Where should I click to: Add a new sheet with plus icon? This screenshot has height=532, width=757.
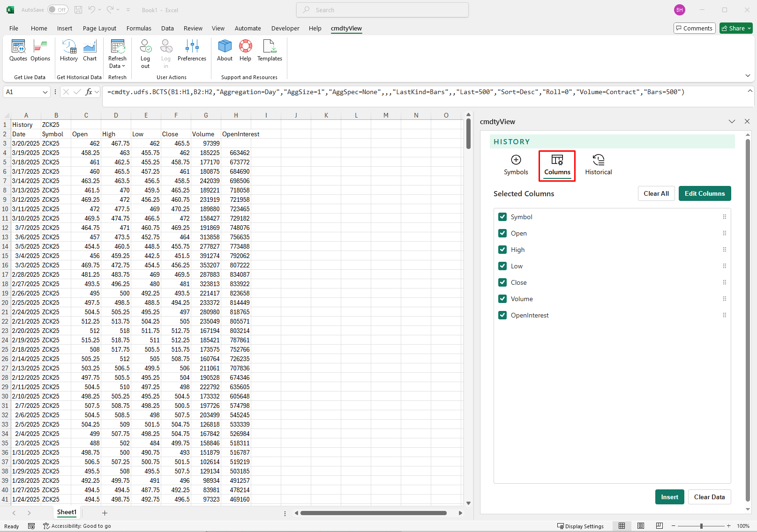pos(105,513)
